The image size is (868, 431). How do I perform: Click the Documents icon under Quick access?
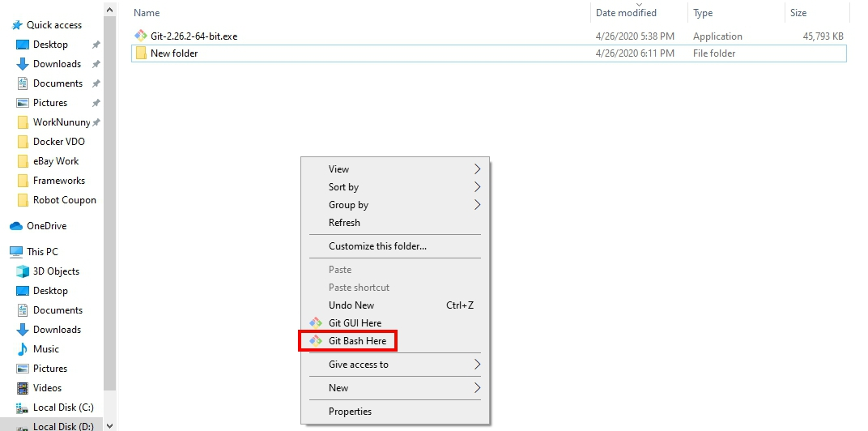pos(23,83)
